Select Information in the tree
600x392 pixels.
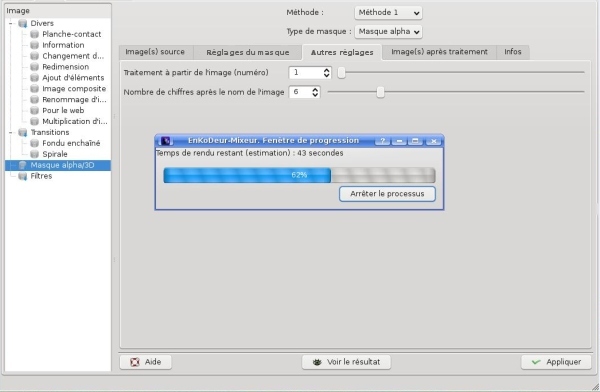(63, 45)
